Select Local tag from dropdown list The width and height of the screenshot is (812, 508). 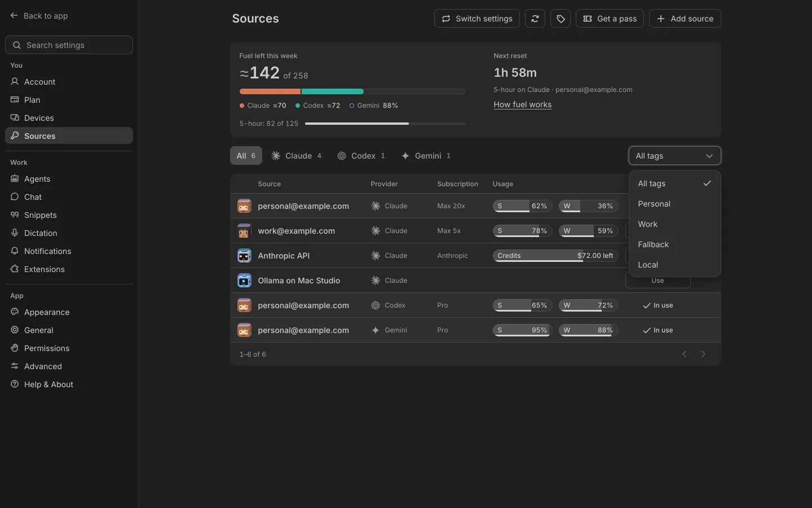pos(674,265)
